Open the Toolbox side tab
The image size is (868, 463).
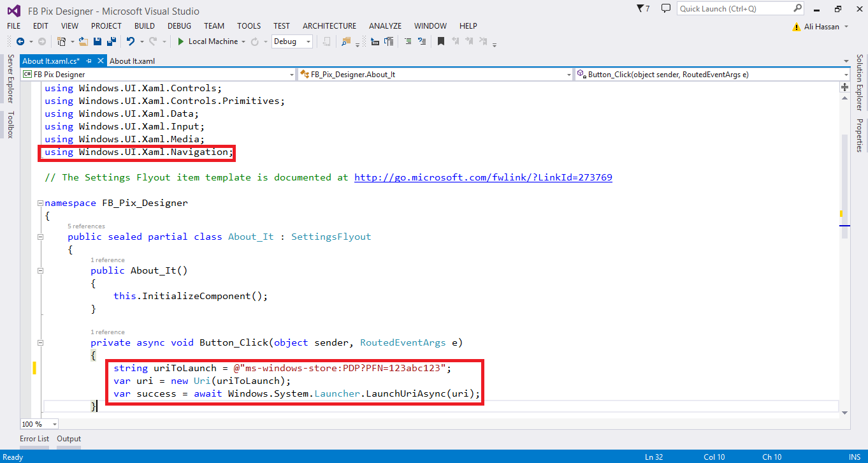pos(10,125)
